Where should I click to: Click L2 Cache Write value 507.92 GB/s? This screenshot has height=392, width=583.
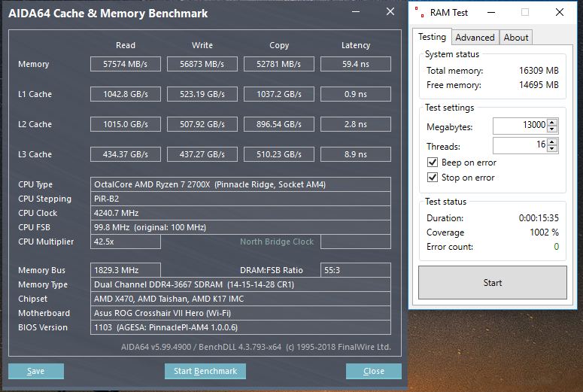202,124
